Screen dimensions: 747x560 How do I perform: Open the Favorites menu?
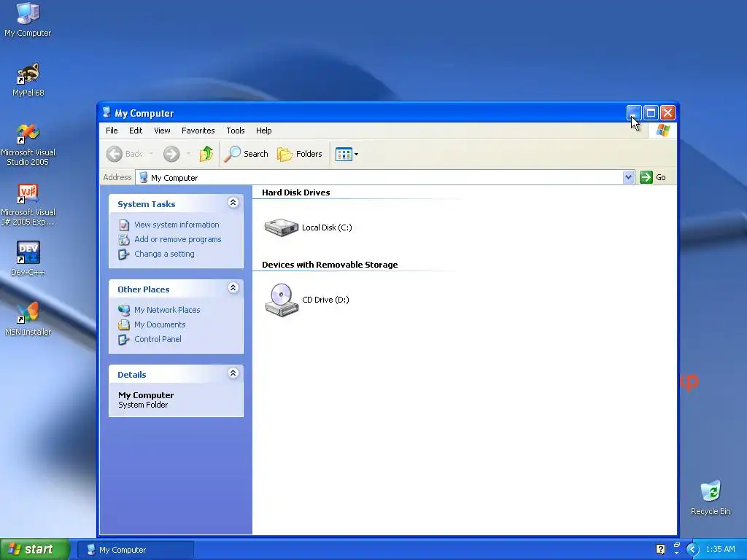[x=198, y=131]
